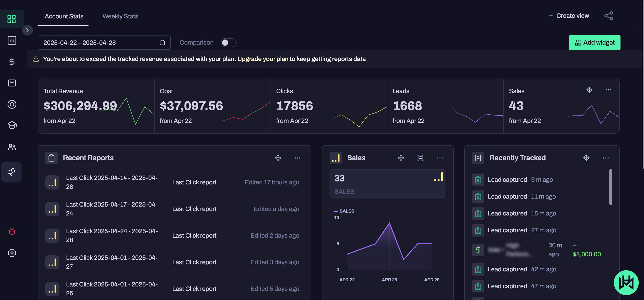Click the Add widget button
Screen dimensions: 644x300
(x=594, y=43)
